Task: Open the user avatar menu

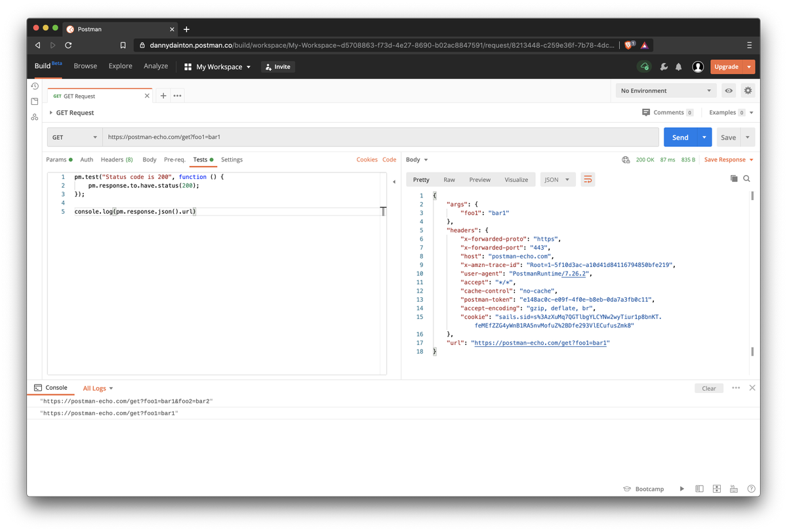Action: [x=698, y=67]
